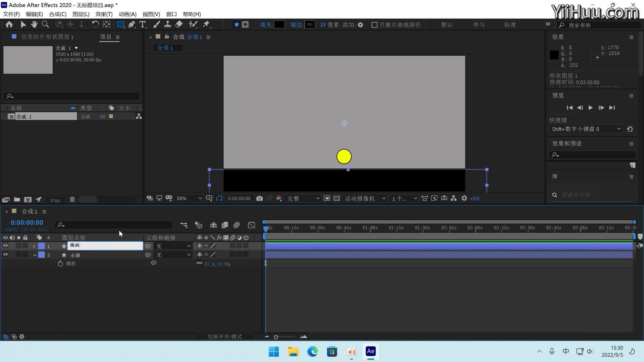Select the Eraser tool
644x362 pixels.
click(179, 24)
